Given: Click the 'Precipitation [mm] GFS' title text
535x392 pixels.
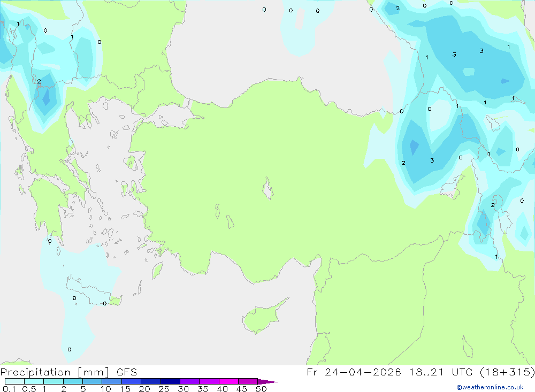Looking at the screenshot, I should click(68, 372).
